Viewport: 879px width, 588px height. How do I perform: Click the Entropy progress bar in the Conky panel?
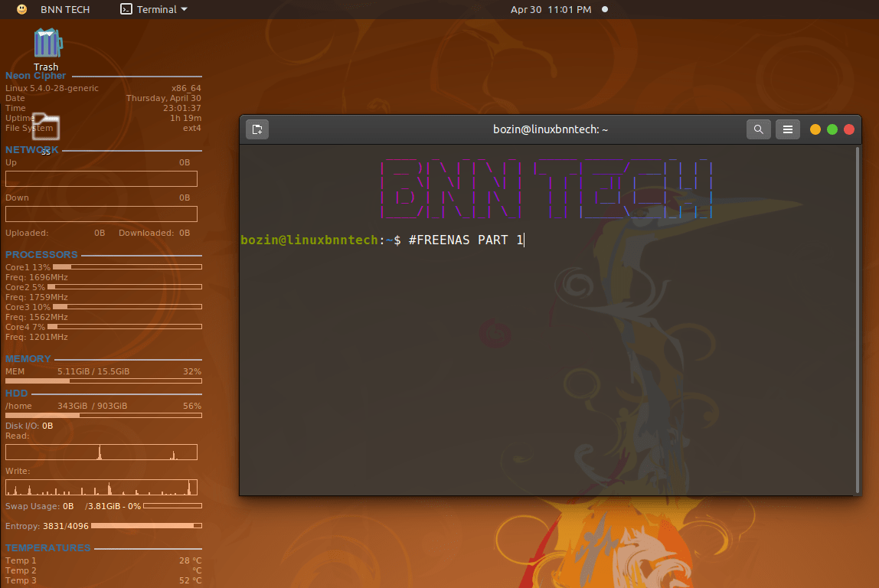(145, 526)
